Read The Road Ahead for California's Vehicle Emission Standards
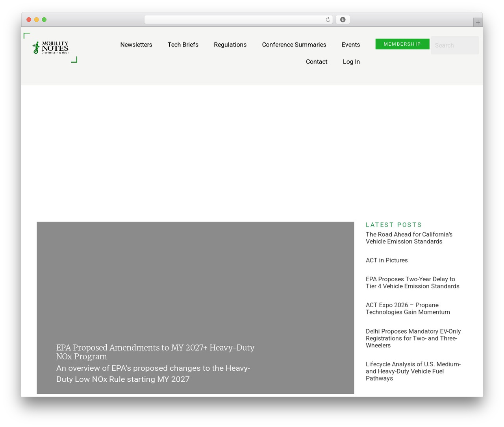 coord(409,238)
